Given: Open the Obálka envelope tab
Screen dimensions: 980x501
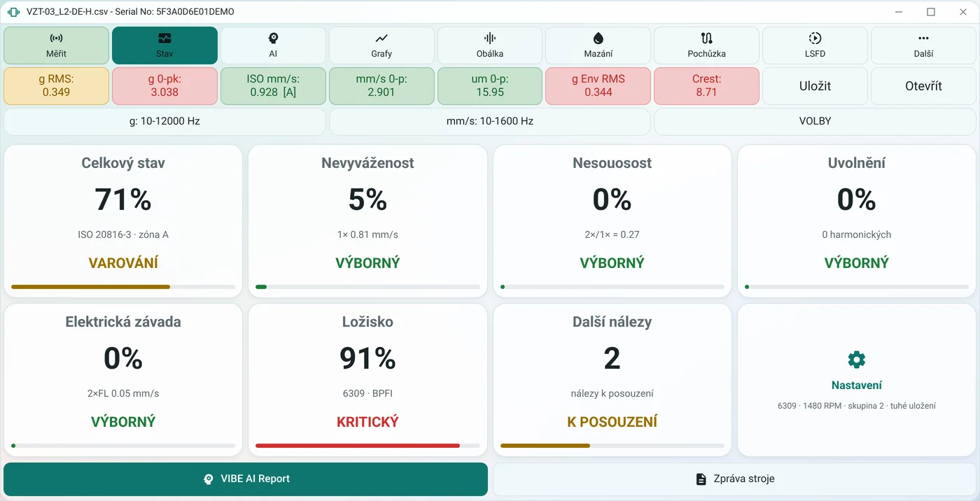Looking at the screenshot, I should (490, 45).
